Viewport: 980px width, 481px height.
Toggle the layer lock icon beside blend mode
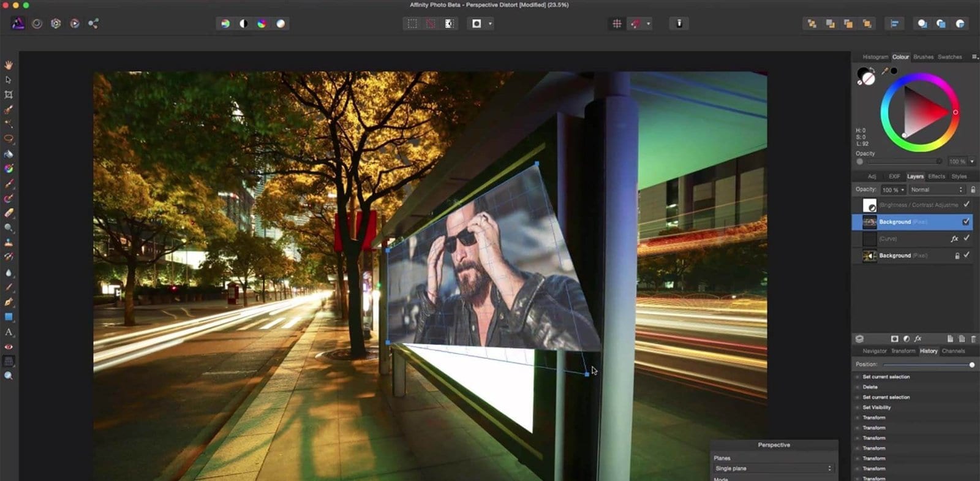click(973, 190)
